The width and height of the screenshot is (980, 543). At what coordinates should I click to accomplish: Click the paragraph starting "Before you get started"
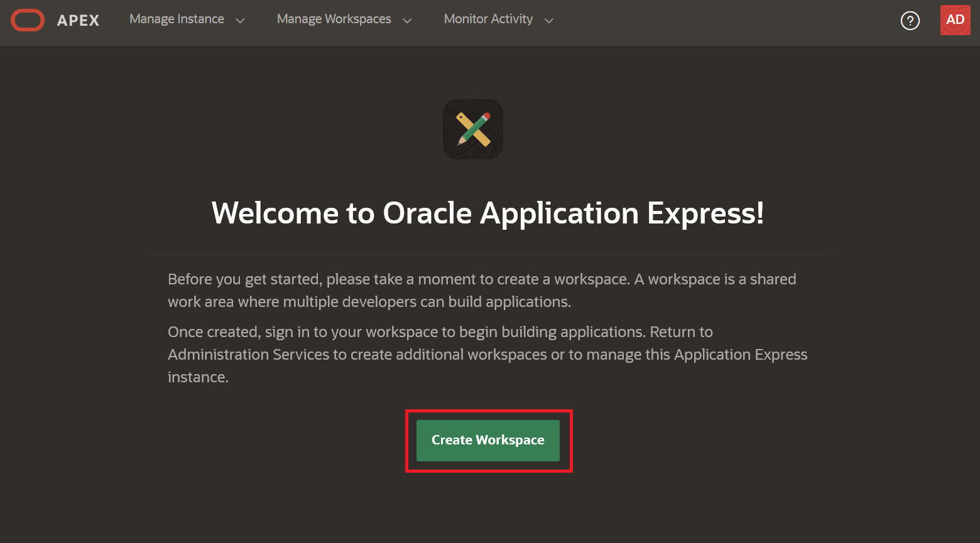(482, 291)
